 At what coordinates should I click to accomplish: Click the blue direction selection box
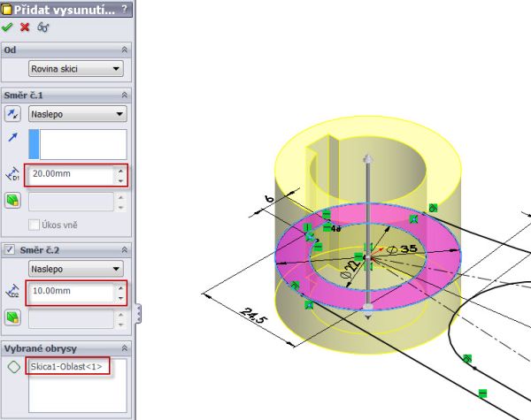pyautogui.click(x=78, y=144)
